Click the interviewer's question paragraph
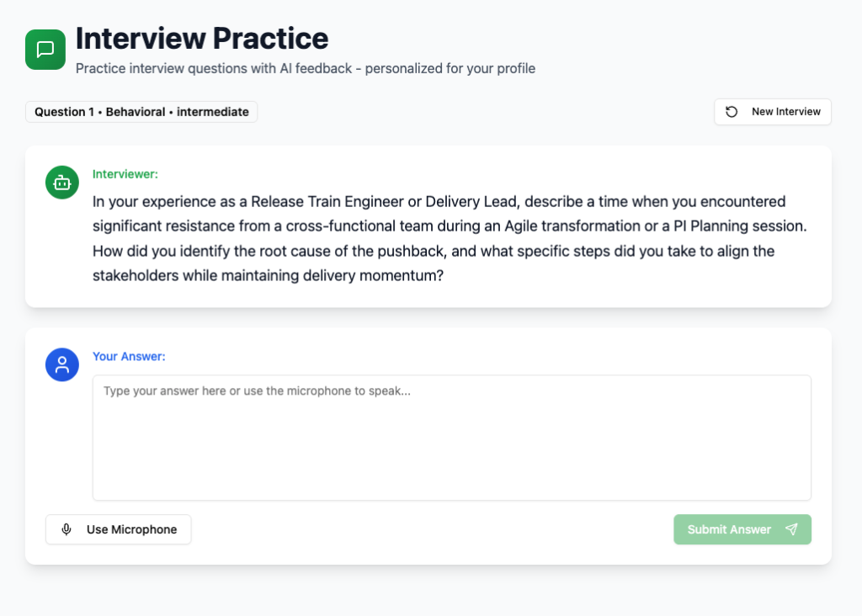This screenshot has height=616, width=862. 450,238
